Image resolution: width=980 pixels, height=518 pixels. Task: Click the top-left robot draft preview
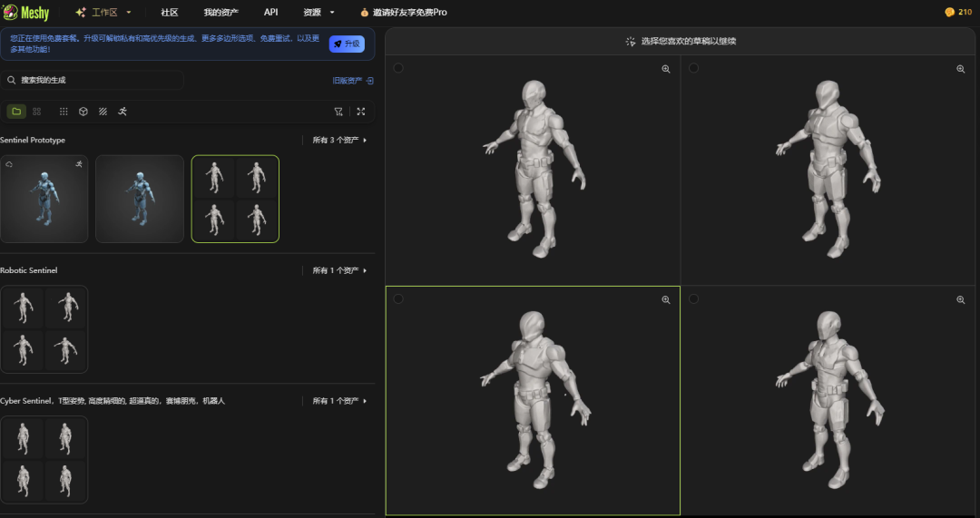tap(534, 170)
